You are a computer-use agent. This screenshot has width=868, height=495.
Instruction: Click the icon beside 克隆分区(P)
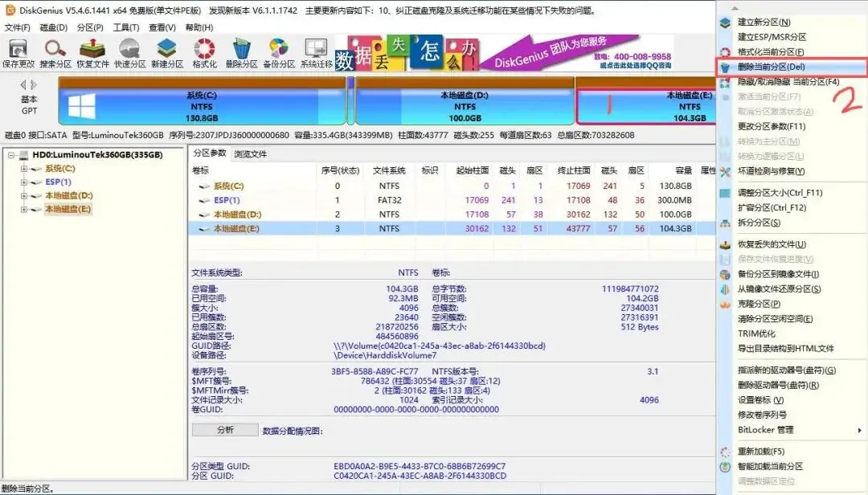[x=725, y=305]
